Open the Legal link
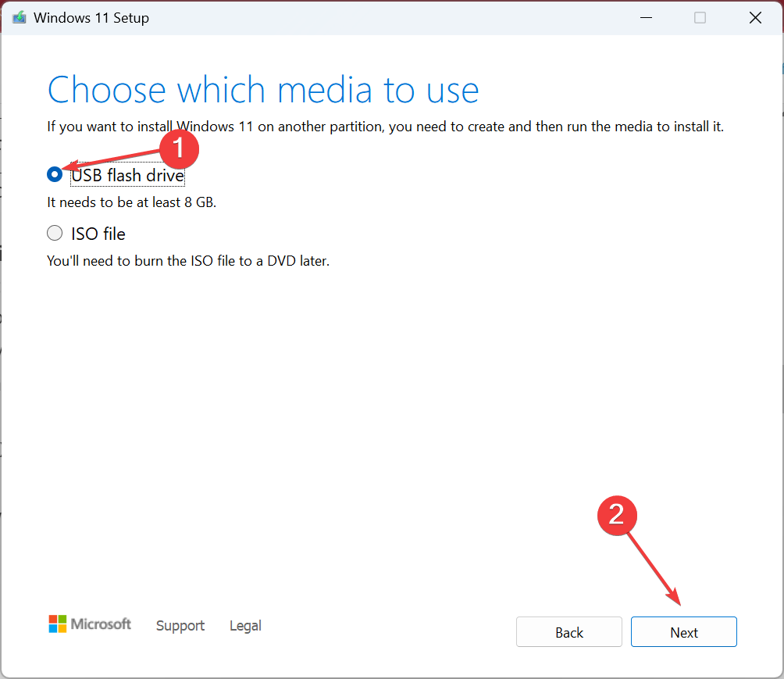The height and width of the screenshot is (679, 784). pos(244,625)
